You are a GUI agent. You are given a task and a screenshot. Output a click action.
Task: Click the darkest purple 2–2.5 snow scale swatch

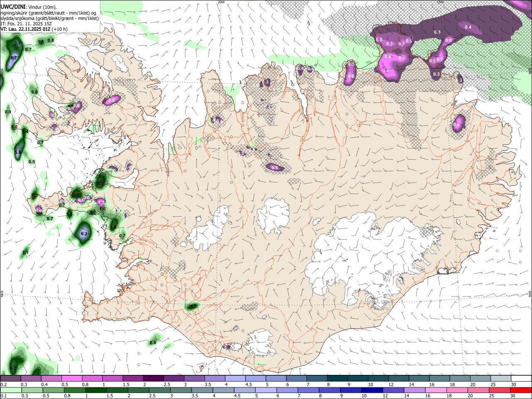(153, 379)
